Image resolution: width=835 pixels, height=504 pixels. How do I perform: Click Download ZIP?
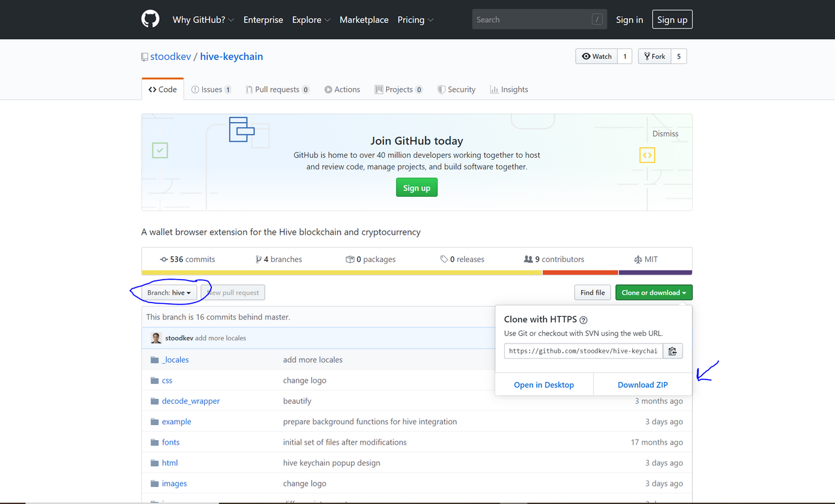tap(643, 385)
